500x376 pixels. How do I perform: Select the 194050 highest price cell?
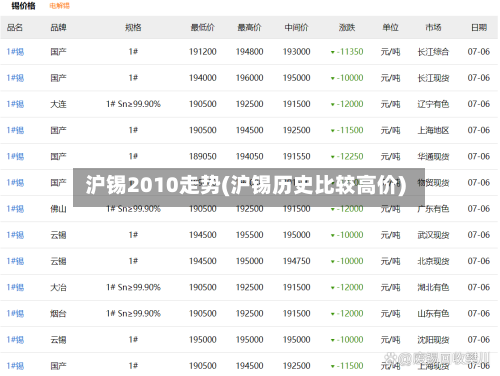pos(249,156)
